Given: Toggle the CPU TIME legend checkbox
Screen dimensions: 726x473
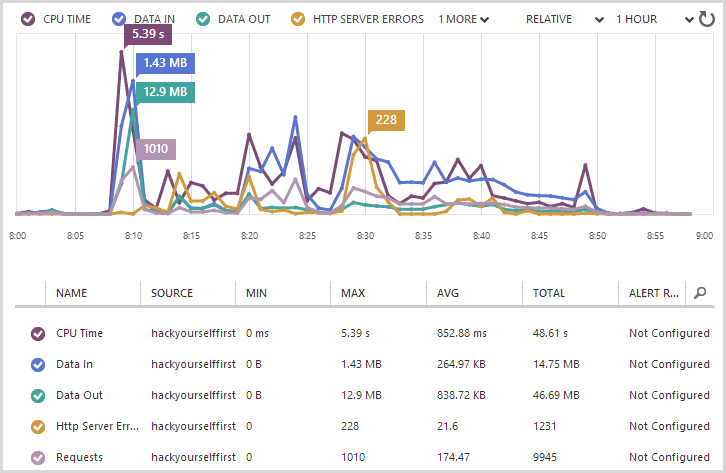Looking at the screenshot, I should [28, 19].
